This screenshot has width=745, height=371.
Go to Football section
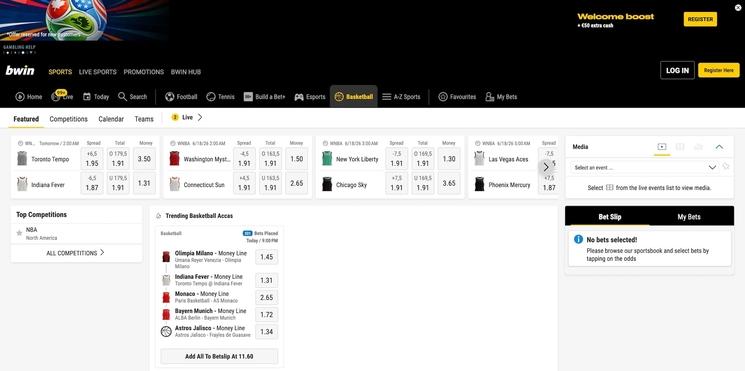point(181,97)
